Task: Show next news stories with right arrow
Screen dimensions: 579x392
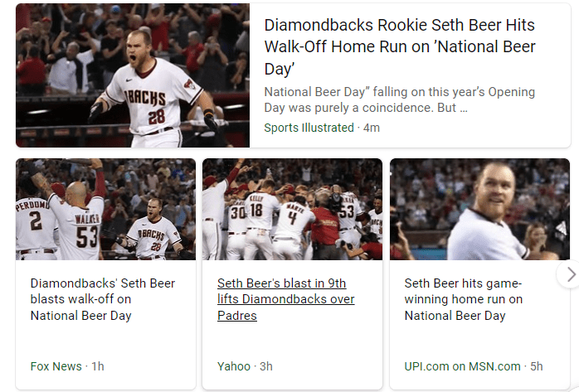Action: pyautogui.click(x=569, y=273)
